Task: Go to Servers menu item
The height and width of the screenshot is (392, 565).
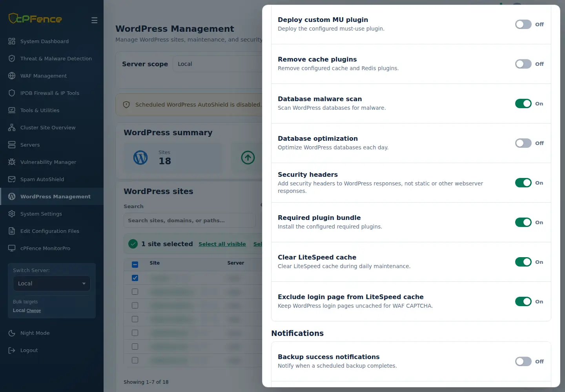Action: point(52,145)
